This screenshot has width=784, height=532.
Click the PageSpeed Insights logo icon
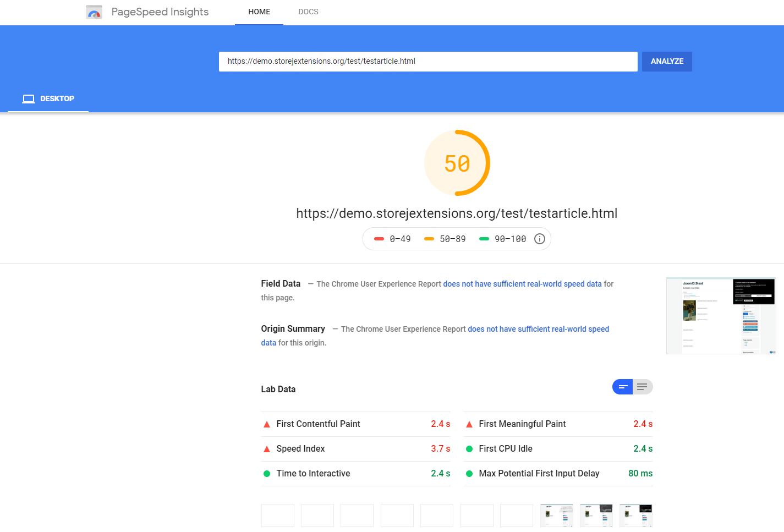(94, 12)
